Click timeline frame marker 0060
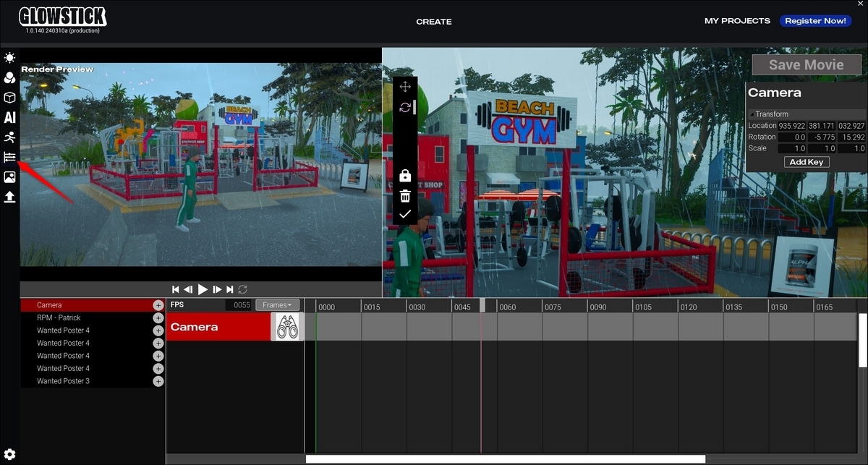Screen dimensions: 868x465 pyautogui.click(x=508, y=307)
